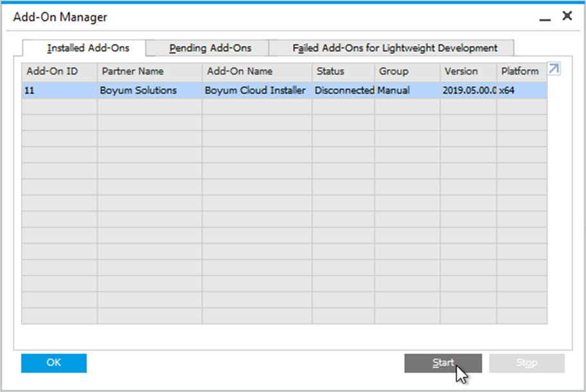Click the Group column header
This screenshot has width=586, height=392.
(x=407, y=72)
